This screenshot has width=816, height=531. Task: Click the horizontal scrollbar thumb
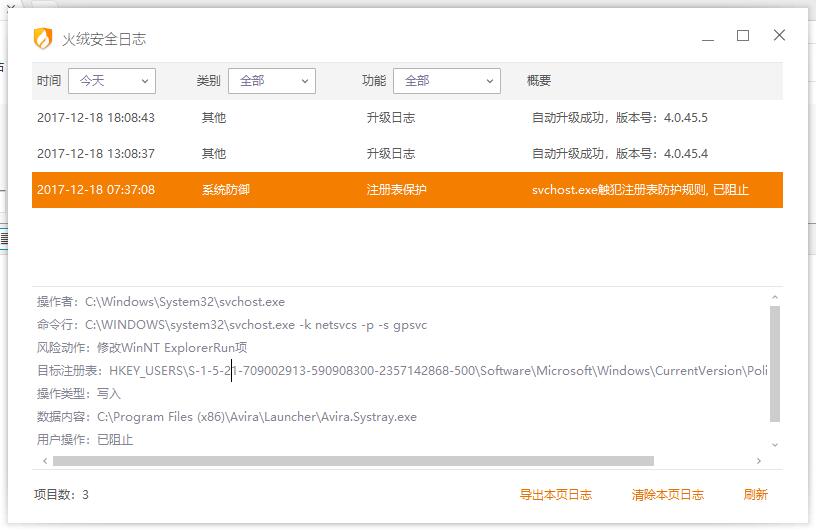click(x=353, y=461)
